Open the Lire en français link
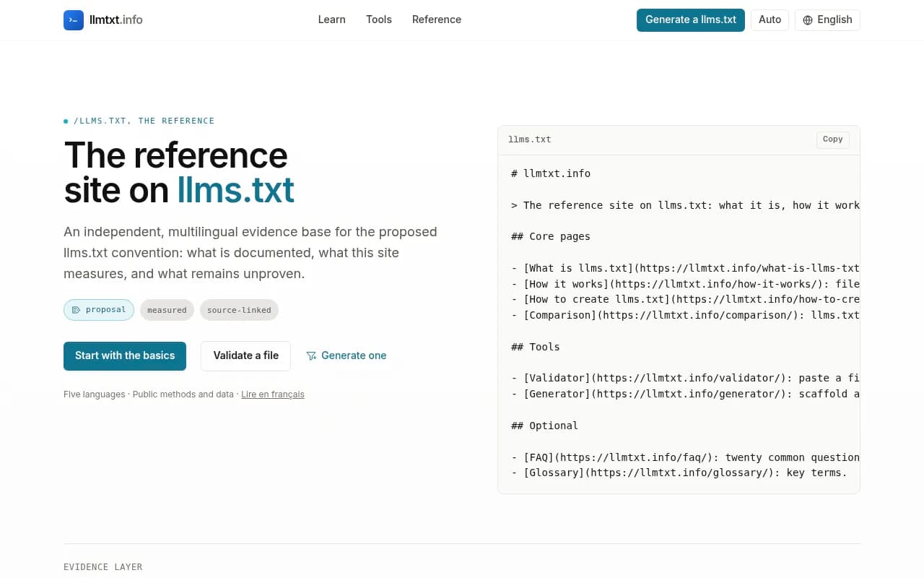Viewport: 924px width, 578px height. tap(273, 394)
